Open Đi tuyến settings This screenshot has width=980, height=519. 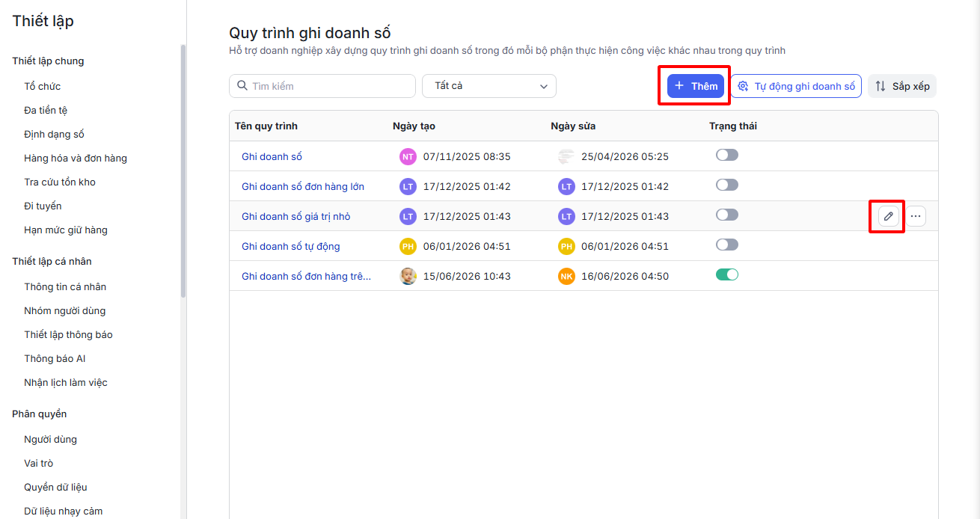[43, 206]
